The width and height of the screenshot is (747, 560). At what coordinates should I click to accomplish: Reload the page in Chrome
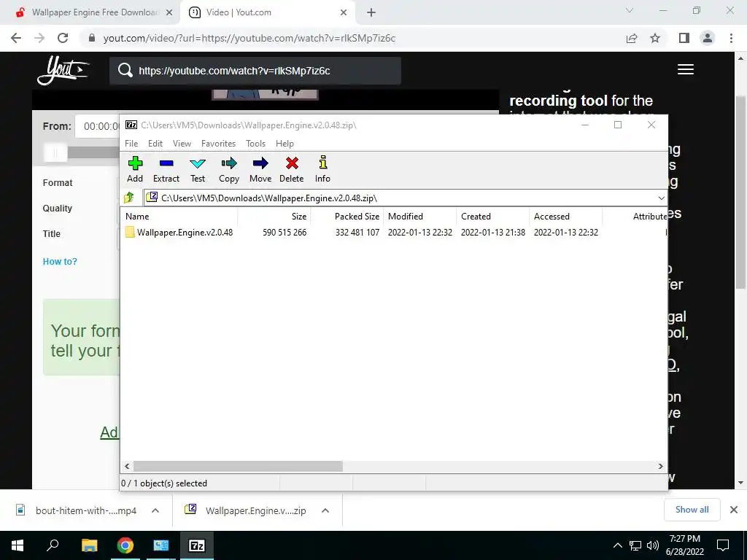[63, 38]
